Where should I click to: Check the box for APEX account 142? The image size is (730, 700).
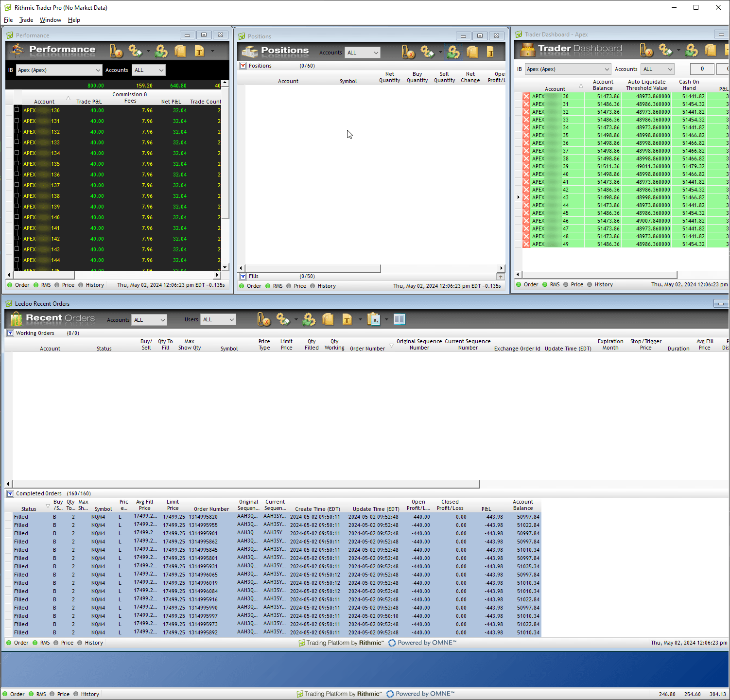click(17, 238)
